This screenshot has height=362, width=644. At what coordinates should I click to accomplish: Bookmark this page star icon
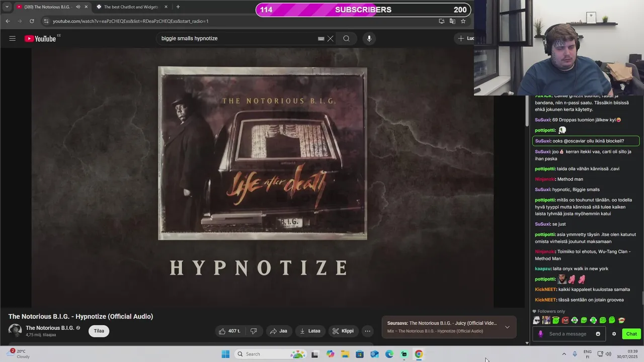pyautogui.click(x=463, y=21)
